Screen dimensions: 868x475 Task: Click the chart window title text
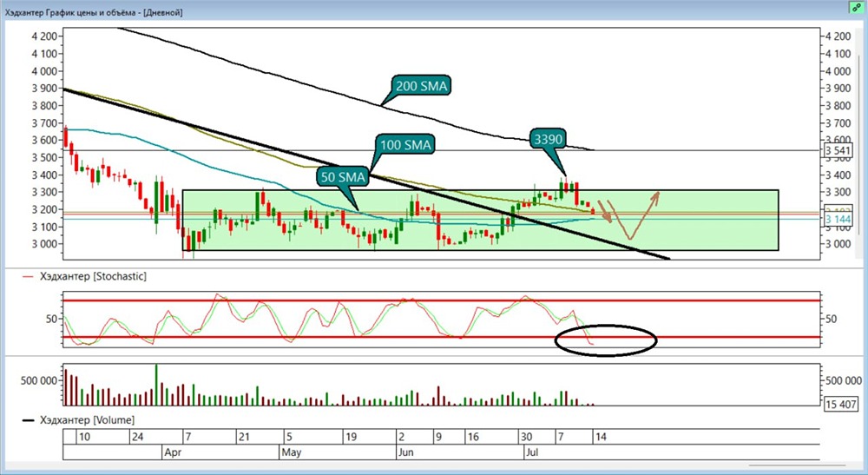pyautogui.click(x=94, y=11)
